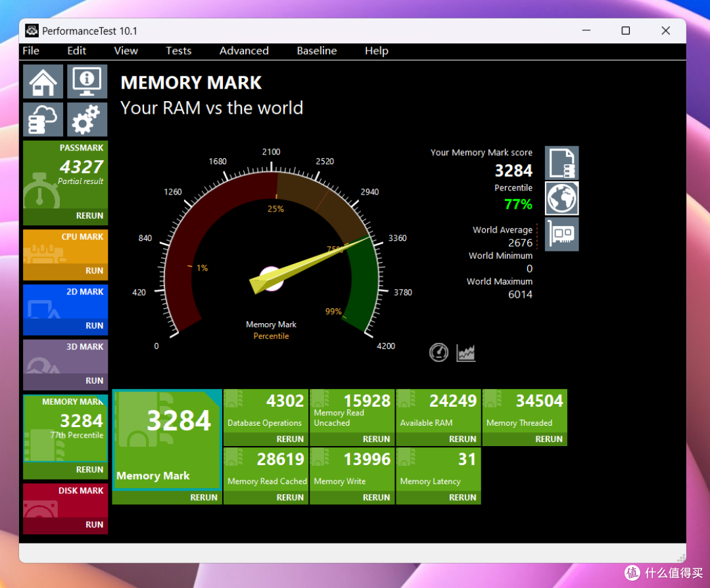Run the 2D Mark test
The image size is (710, 588).
pos(94,325)
